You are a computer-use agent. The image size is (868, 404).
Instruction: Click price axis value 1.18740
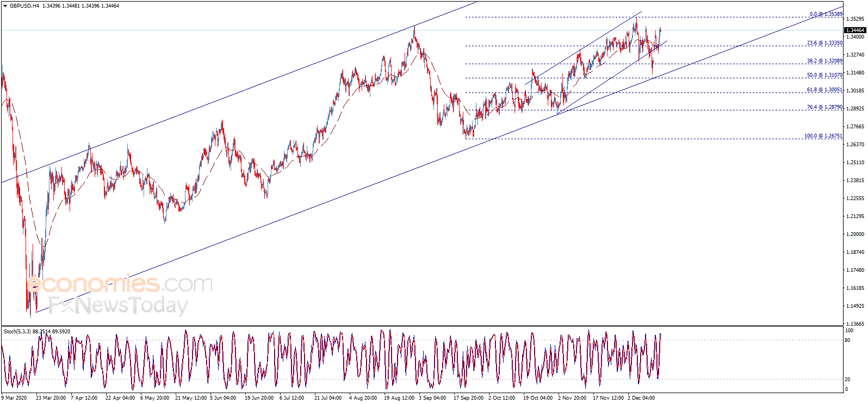coord(854,252)
